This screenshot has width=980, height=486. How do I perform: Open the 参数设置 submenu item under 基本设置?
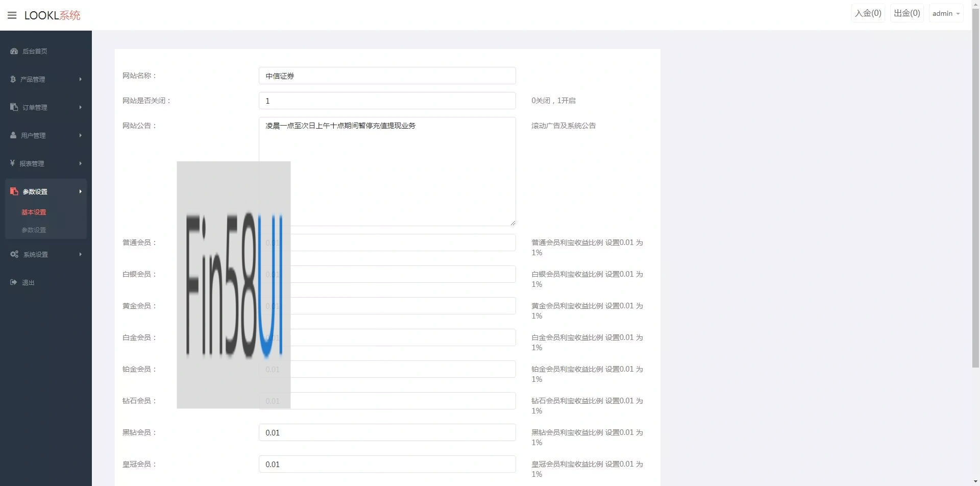(x=34, y=230)
